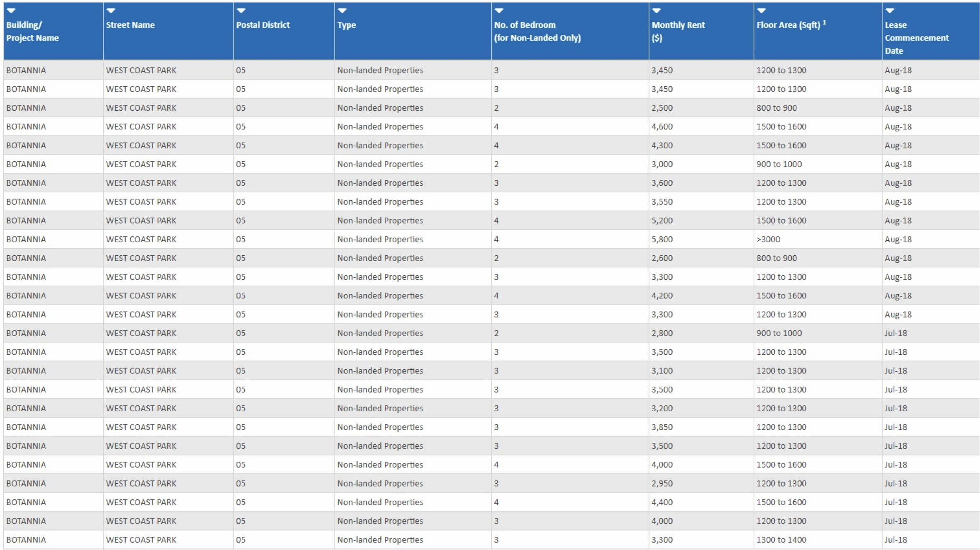Click Non-landed Properties in the 2,950 rent row

pyautogui.click(x=380, y=483)
